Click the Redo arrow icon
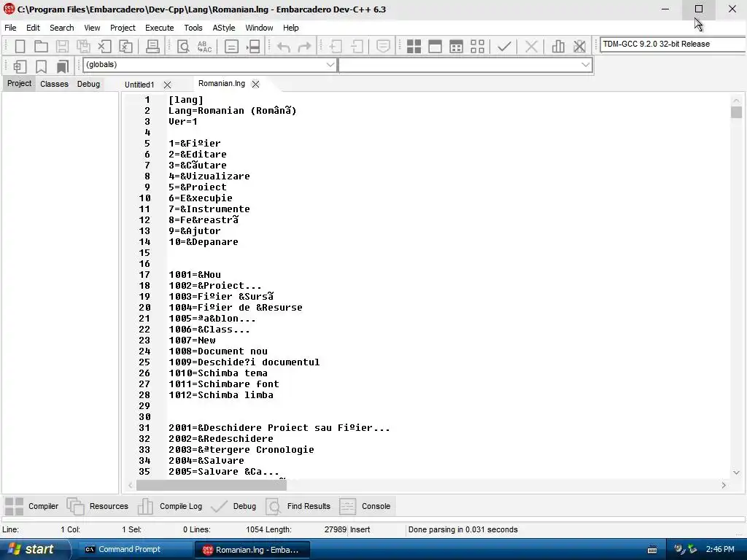747x560 pixels. pos(304,46)
